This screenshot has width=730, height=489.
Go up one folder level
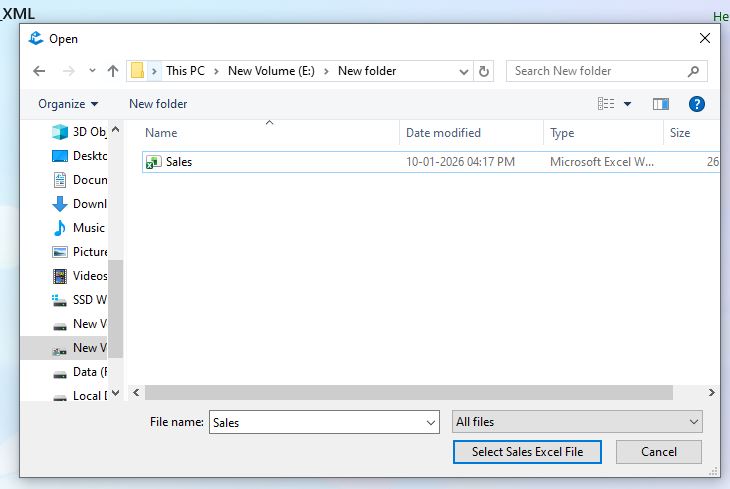(x=113, y=71)
